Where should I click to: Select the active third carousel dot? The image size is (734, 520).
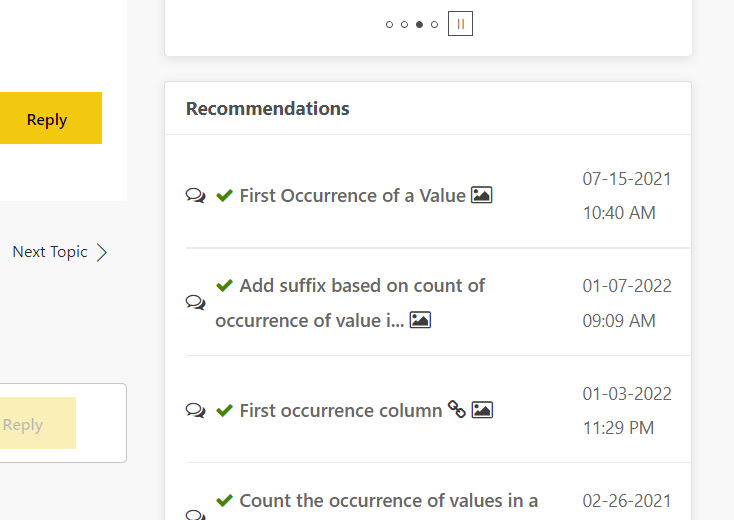[x=419, y=24]
